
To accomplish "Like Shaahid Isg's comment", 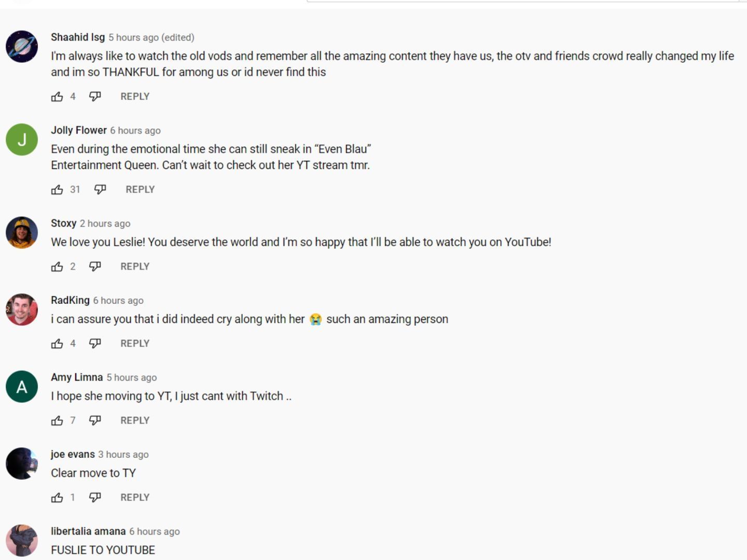I will pyautogui.click(x=57, y=96).
